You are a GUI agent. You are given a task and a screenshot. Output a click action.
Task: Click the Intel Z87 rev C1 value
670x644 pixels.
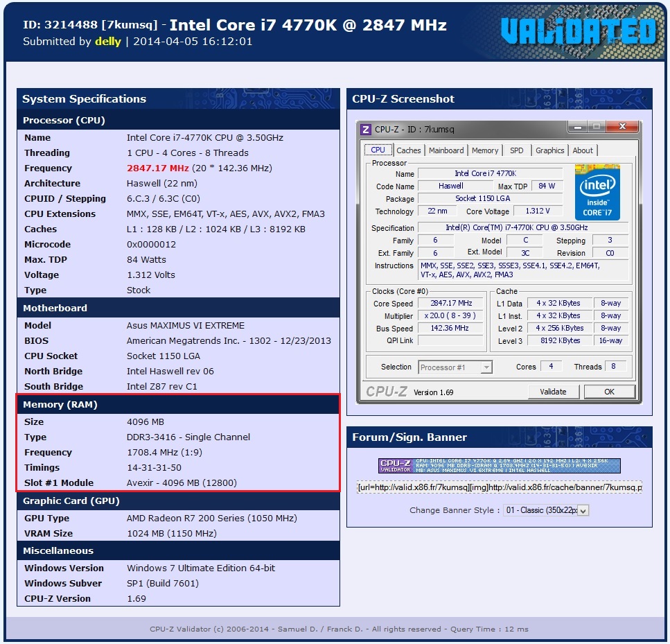(162, 387)
